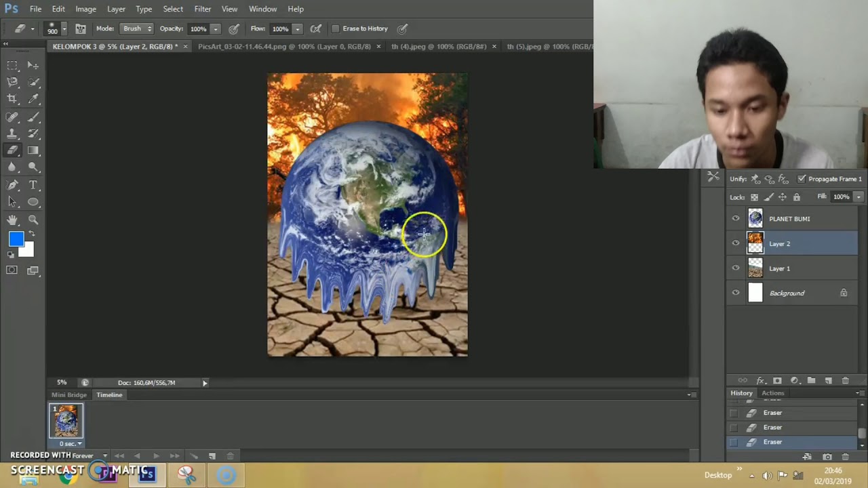Select the History Brush tool
The image size is (868, 488).
click(x=33, y=134)
